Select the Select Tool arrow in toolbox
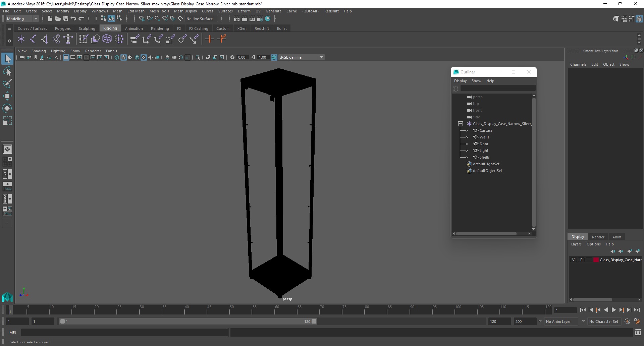The height and width of the screenshot is (346, 644). point(7,59)
